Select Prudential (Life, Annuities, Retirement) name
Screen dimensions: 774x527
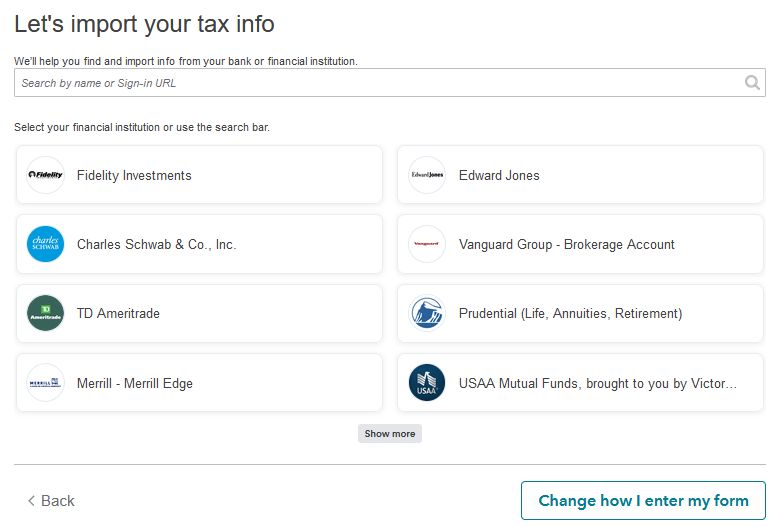pos(570,314)
